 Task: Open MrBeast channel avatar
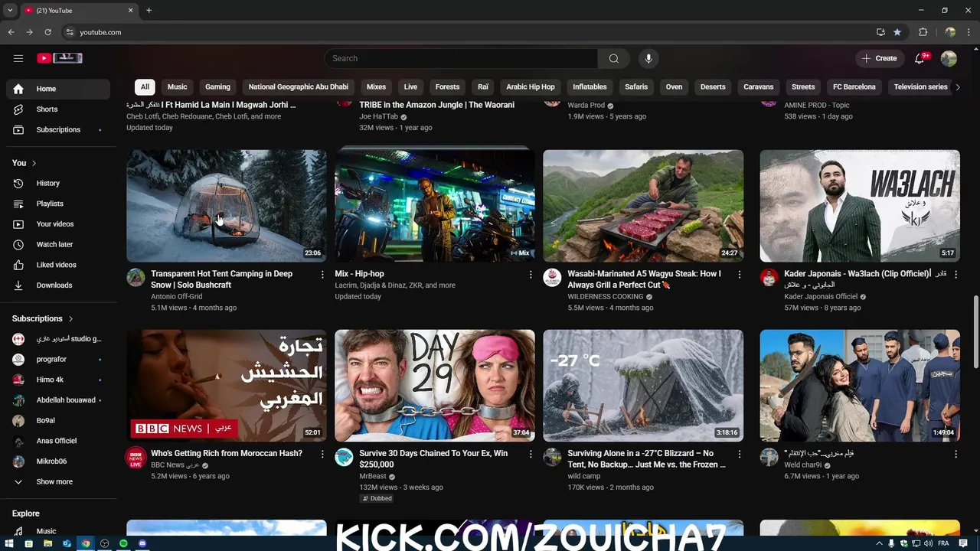(x=344, y=458)
